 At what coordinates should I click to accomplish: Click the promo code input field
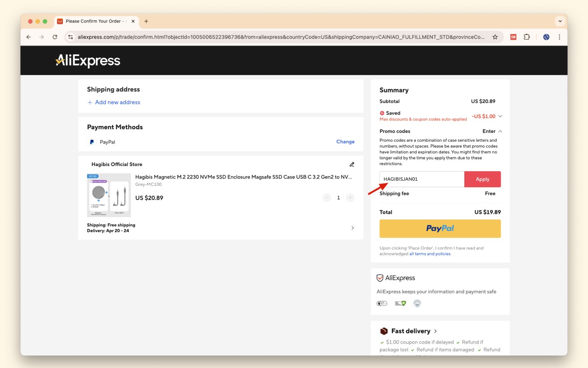(422, 179)
